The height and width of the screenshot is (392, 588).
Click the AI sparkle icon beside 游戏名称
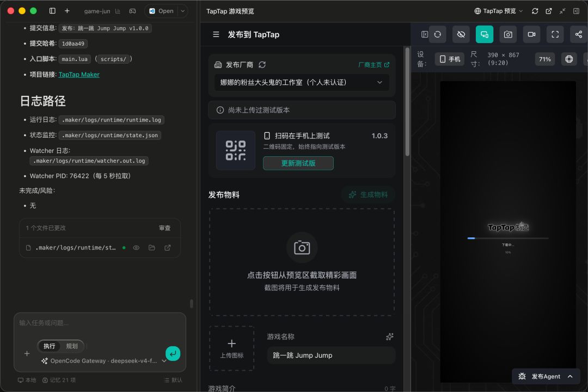point(390,337)
